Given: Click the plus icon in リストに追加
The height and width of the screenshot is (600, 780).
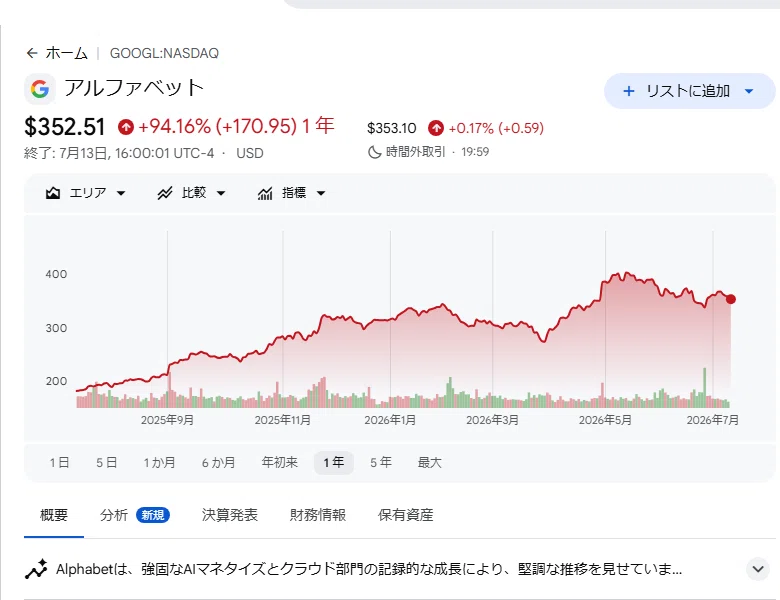Looking at the screenshot, I should click(629, 91).
